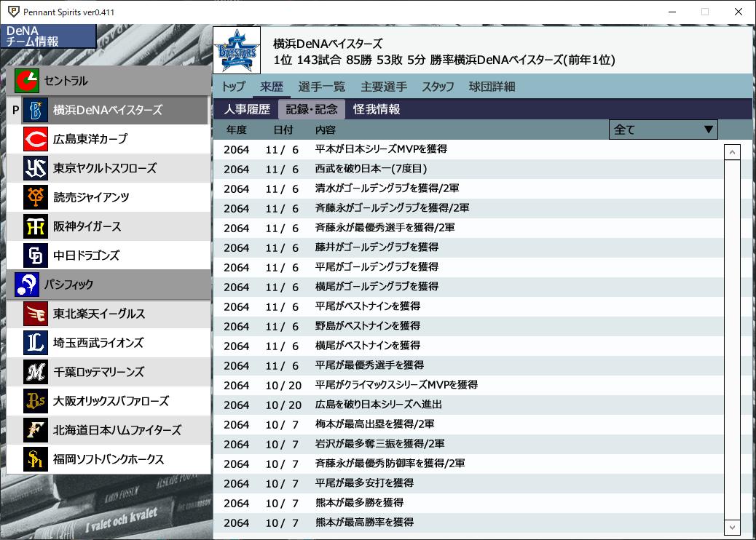Select the 人事履歴 sub-tab
Image resolution: width=756 pixels, height=540 pixels.
pos(247,109)
